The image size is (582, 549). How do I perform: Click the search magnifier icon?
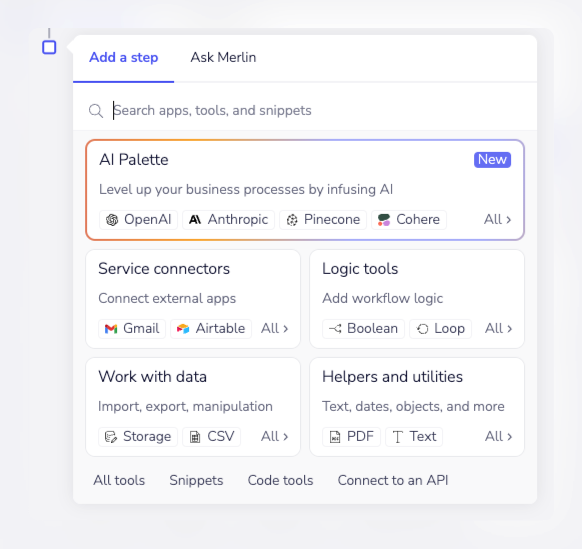click(x=96, y=111)
